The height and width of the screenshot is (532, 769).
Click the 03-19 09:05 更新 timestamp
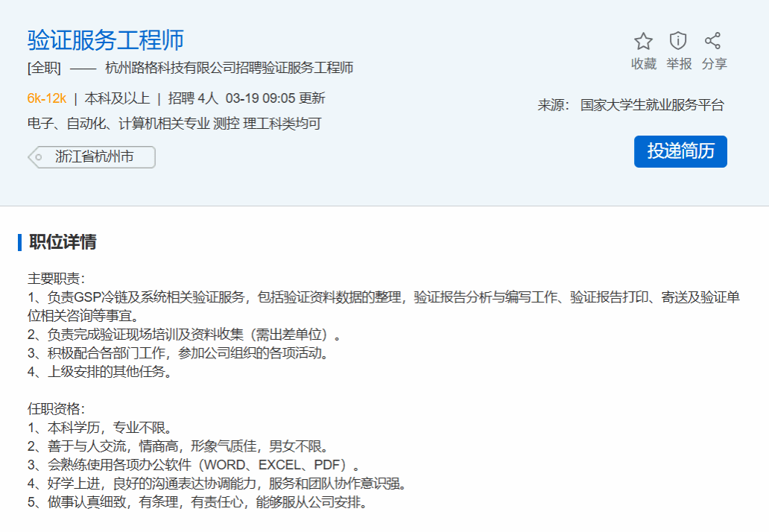pos(275,98)
